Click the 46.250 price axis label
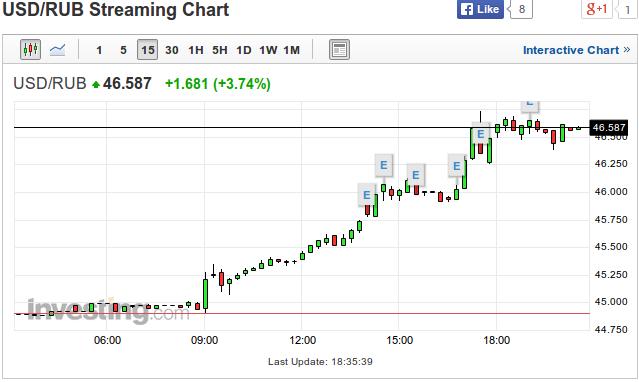639x382 pixels. (x=611, y=164)
